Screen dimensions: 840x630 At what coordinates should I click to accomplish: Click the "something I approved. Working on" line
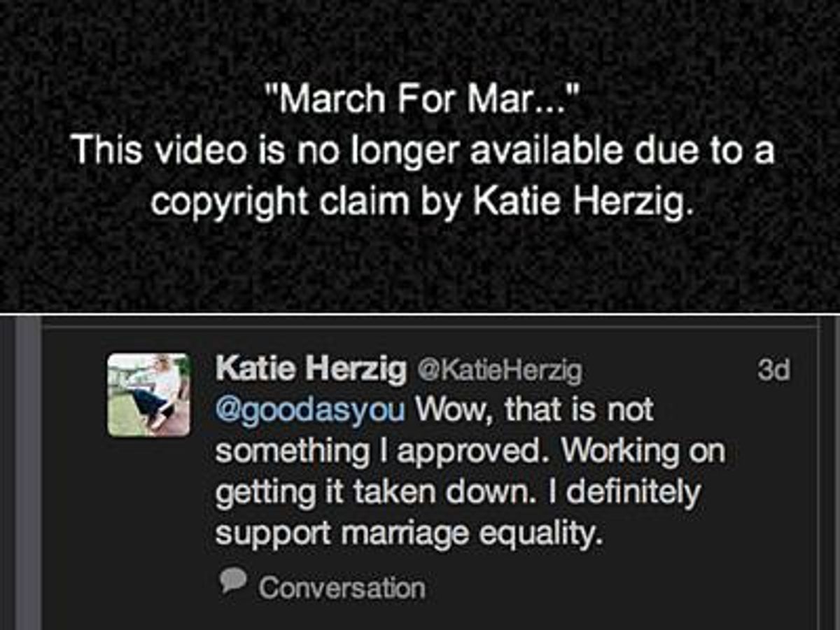coord(469,452)
